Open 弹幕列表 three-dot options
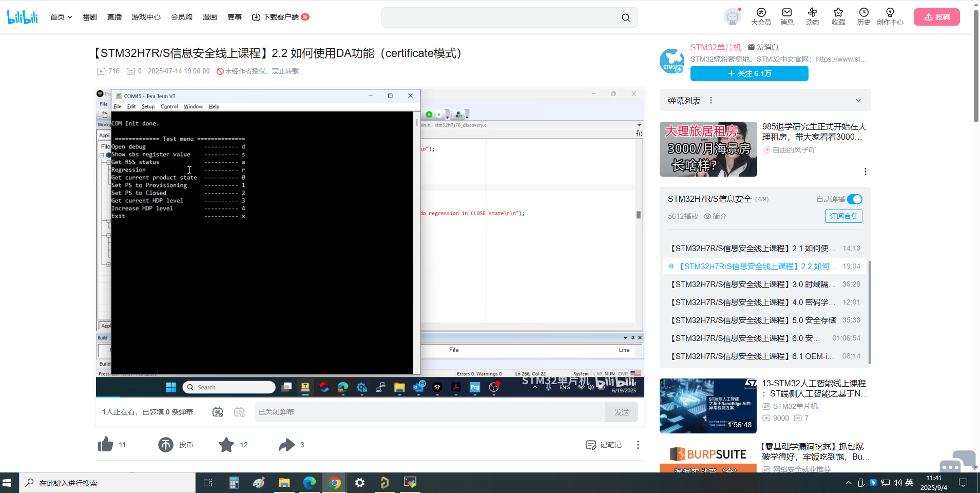Screen dimensions: 980x493 tap(711, 101)
